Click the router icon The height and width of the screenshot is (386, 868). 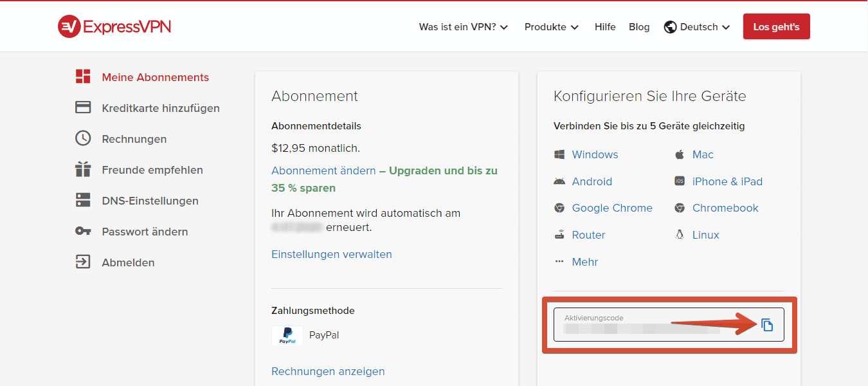tap(559, 235)
